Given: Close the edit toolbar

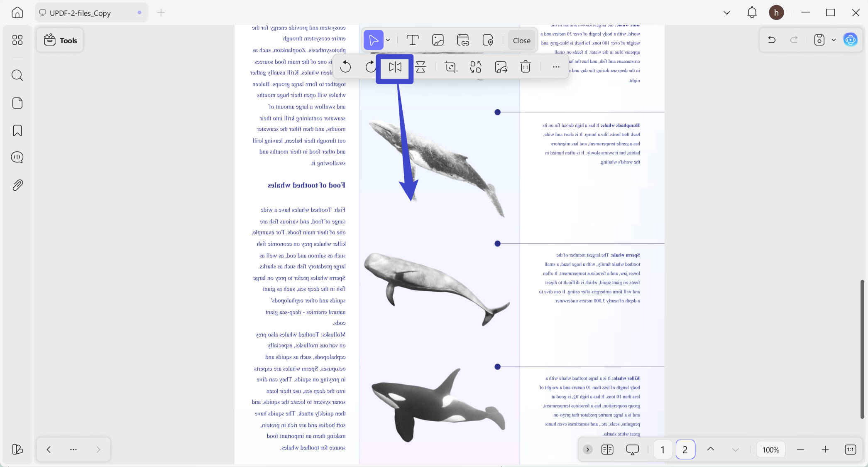Looking at the screenshot, I should click(x=522, y=40).
